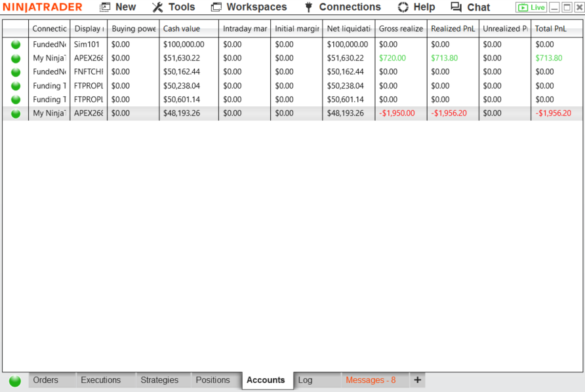The height and width of the screenshot is (392, 585).
Task: Click the $50,601.14 net liquidation cell
Action: click(x=349, y=100)
